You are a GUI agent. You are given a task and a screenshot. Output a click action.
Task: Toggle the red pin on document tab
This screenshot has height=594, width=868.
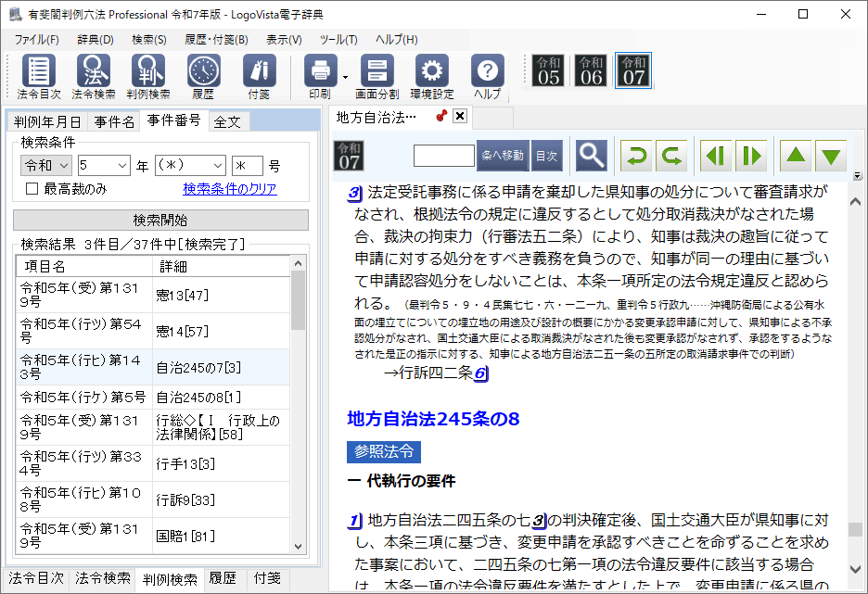441,117
